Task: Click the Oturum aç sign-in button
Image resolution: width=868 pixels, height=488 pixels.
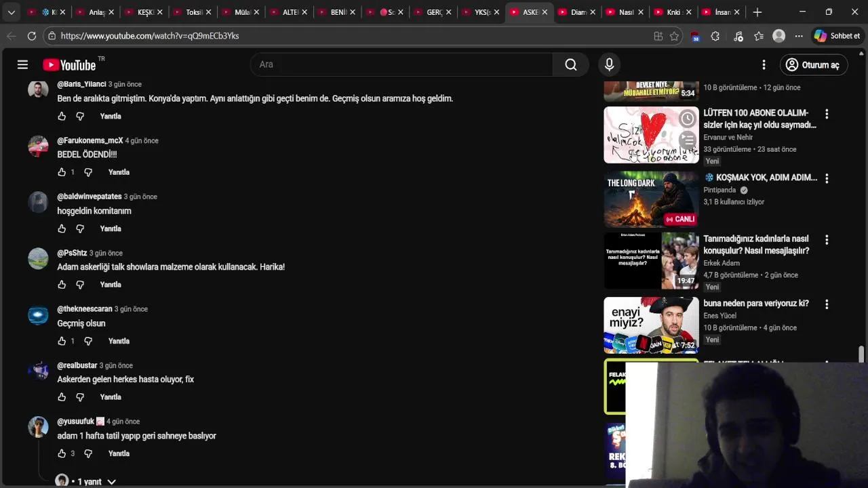Action: point(813,64)
